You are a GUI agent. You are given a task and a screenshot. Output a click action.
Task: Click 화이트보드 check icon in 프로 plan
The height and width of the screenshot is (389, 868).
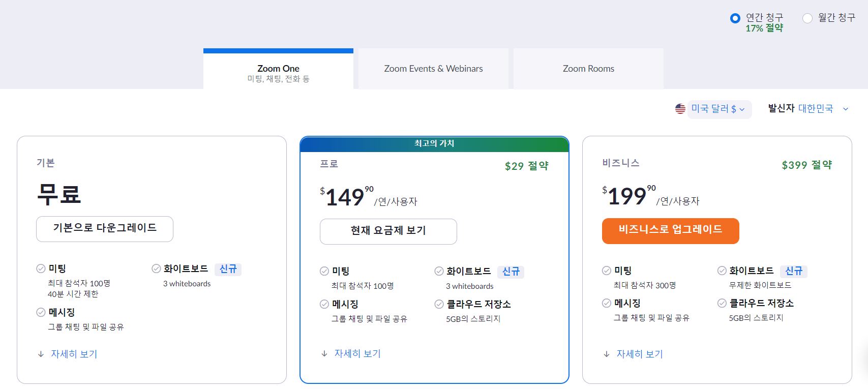point(439,271)
